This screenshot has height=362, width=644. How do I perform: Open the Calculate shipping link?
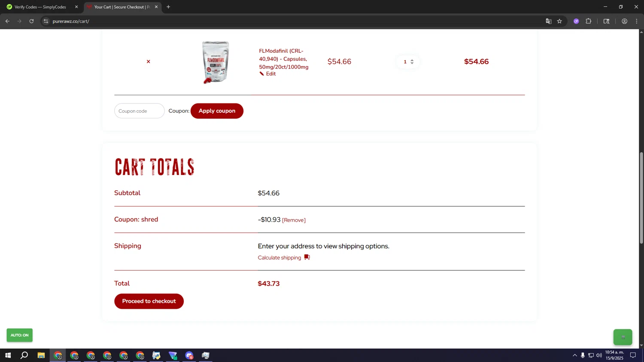[x=279, y=258]
